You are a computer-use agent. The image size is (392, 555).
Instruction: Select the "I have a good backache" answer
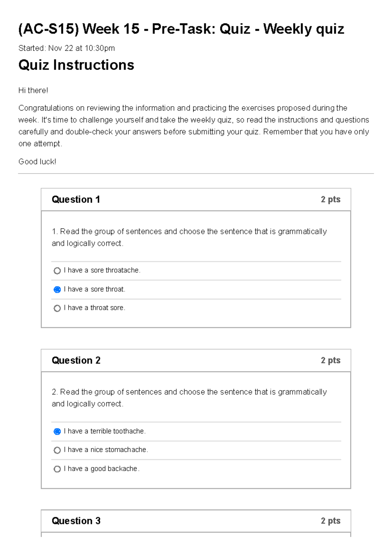pyautogui.click(x=57, y=469)
